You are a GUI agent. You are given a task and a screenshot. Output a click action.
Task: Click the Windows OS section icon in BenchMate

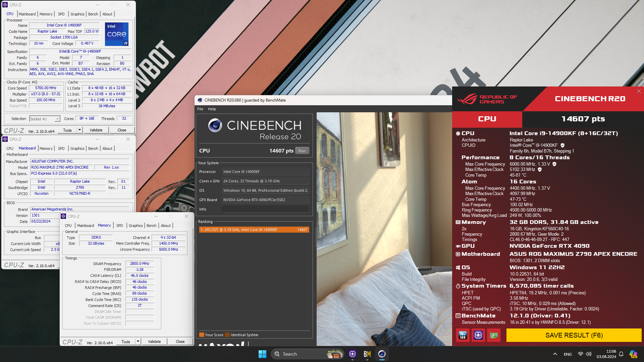point(458,267)
